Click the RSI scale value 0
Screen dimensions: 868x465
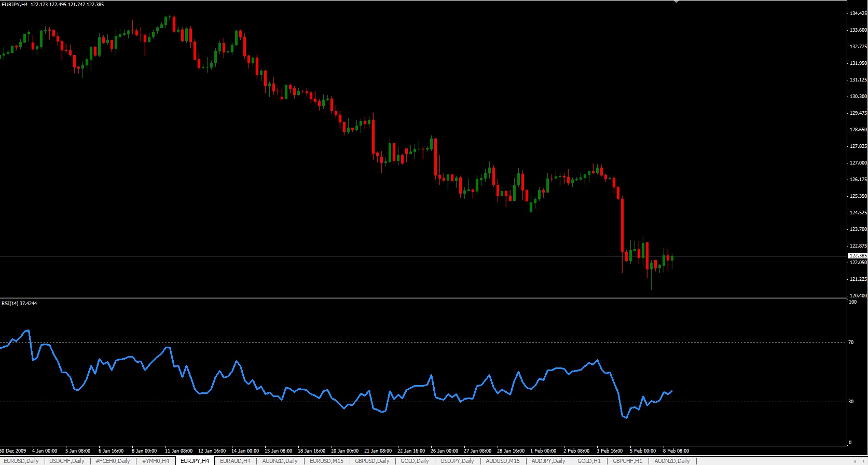[x=850, y=443]
